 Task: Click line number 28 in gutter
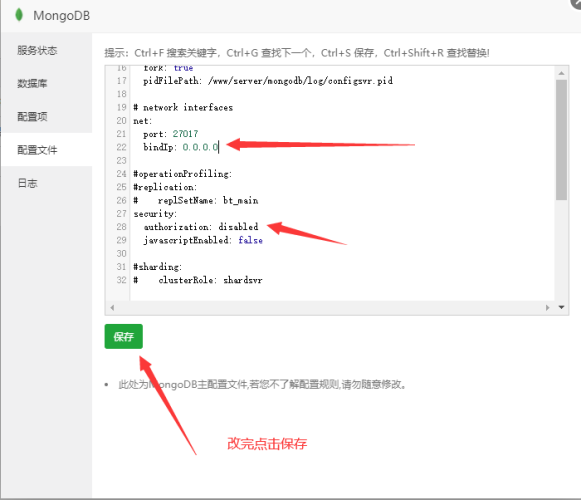122,227
